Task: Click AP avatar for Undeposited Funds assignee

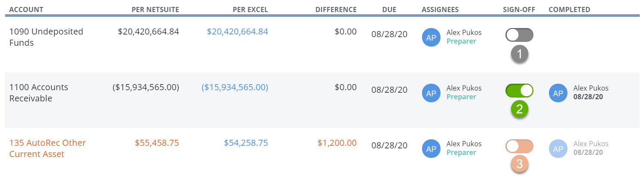Action: pyautogui.click(x=431, y=37)
